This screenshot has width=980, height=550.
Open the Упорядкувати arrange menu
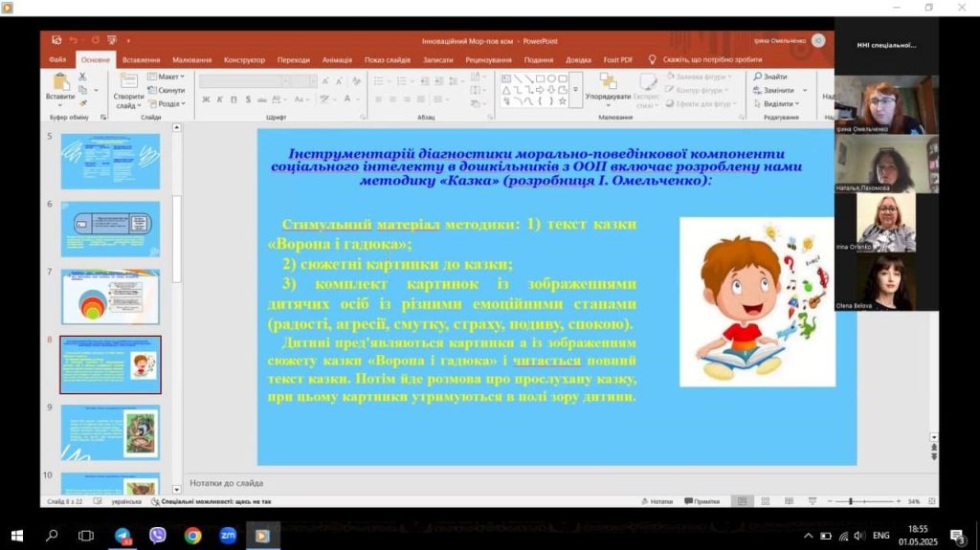(608, 90)
